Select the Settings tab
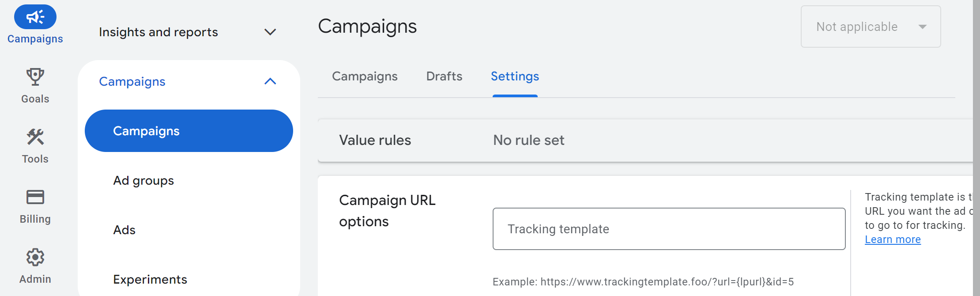The width and height of the screenshot is (980, 296). pos(515,76)
